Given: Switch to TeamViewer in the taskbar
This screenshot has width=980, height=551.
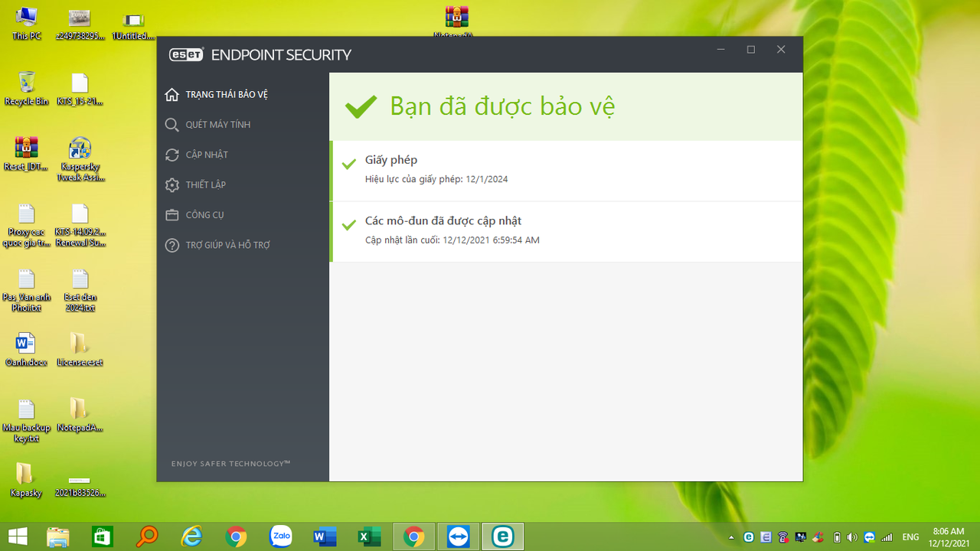Looking at the screenshot, I should [459, 536].
